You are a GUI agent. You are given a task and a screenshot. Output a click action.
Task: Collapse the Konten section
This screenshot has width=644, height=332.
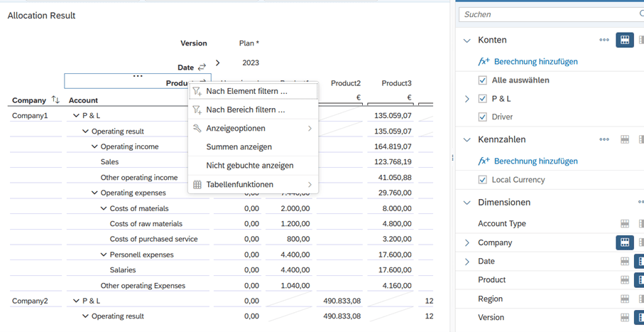click(466, 41)
